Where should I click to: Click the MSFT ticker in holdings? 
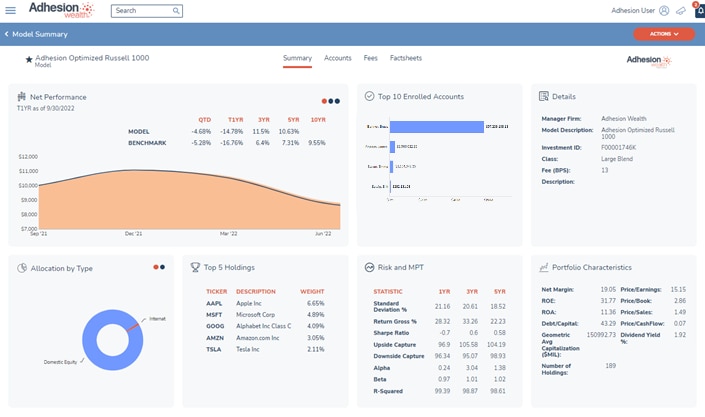[x=214, y=315]
